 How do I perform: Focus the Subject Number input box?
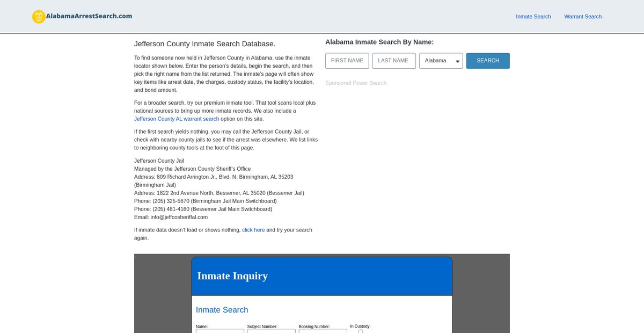click(x=272, y=331)
